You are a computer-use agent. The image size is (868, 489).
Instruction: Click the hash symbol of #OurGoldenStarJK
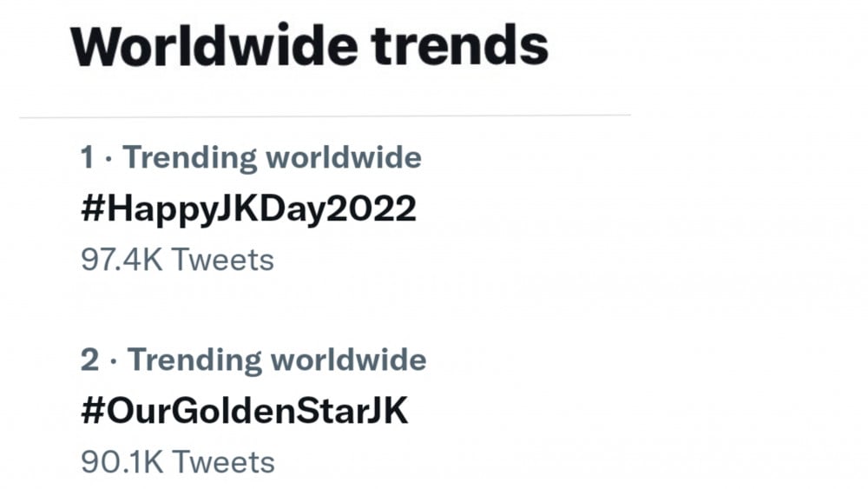tap(93, 411)
